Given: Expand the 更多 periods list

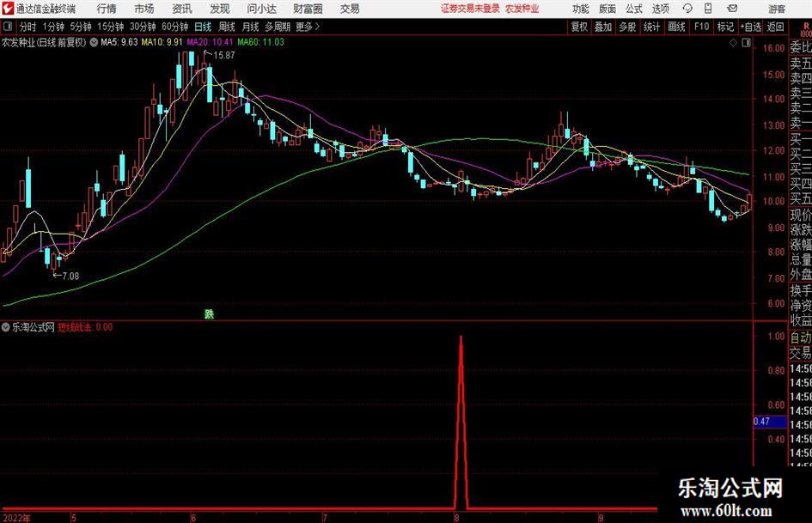Looking at the screenshot, I should tap(308, 27).
